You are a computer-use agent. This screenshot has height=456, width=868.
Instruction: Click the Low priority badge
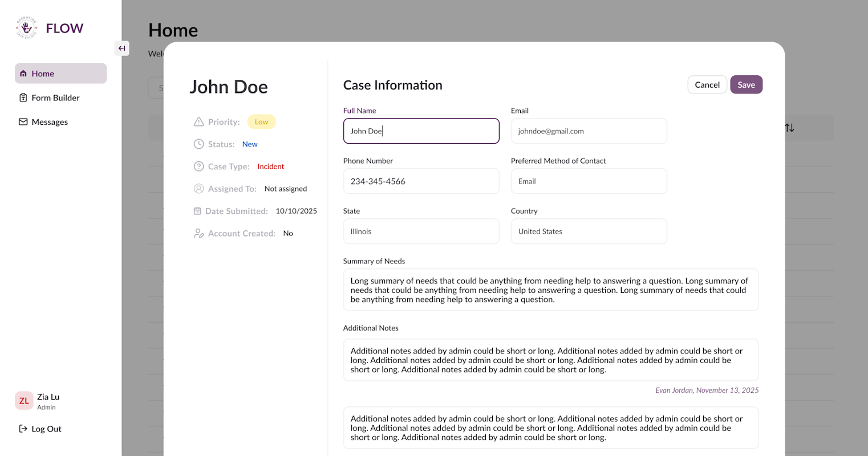[x=261, y=122]
